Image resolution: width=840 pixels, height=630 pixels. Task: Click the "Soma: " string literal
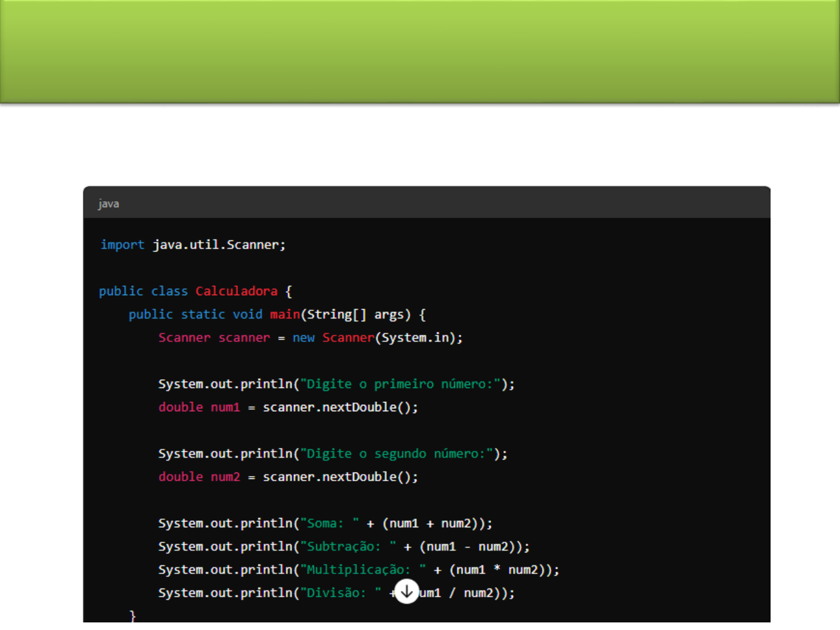tap(330, 523)
